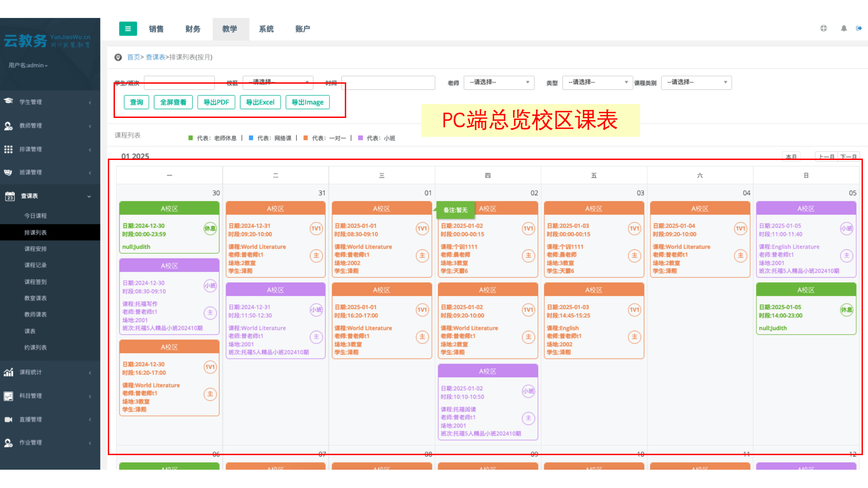
Task: Click the 课程统计 chart icon
Action: (x=8, y=372)
